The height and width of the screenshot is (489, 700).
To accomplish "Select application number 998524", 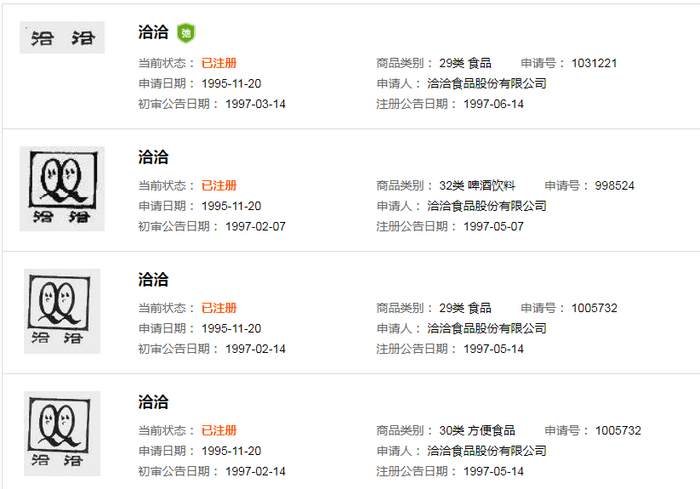I will pos(614,186).
